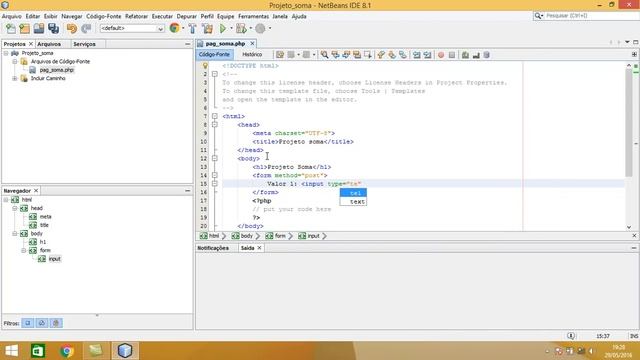Image resolution: width=640 pixels, height=360 pixels.
Task: Click the Previous Bookmark icon
Action: point(381,55)
